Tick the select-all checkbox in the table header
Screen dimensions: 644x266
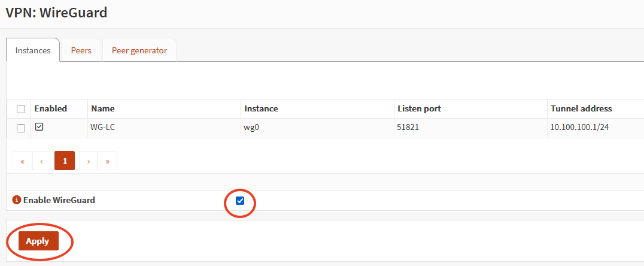tap(21, 109)
